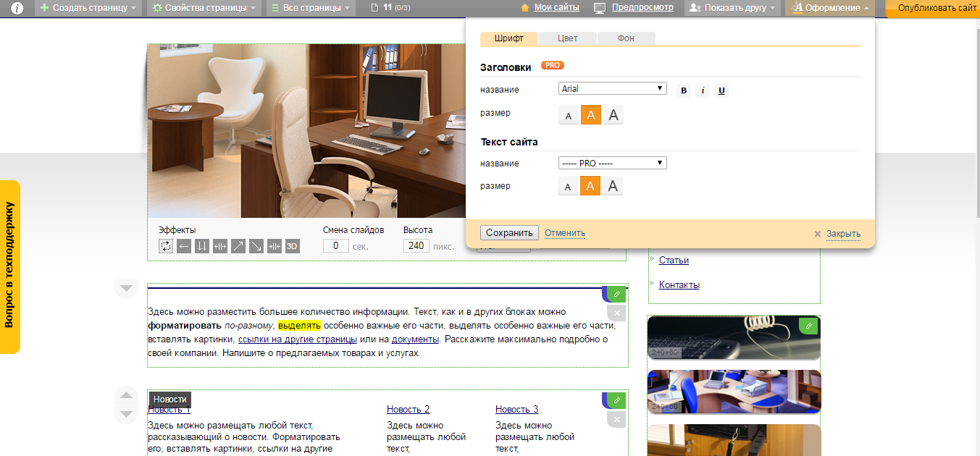Screen dimensions: 980x456
Task: Select the horizontal expand transition effect
Action: pos(219,246)
